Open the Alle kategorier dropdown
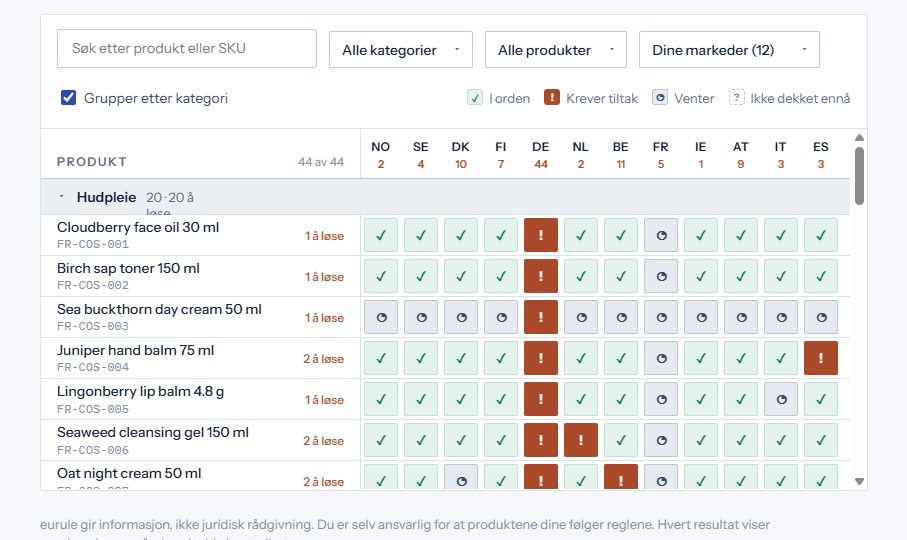 [x=401, y=50]
